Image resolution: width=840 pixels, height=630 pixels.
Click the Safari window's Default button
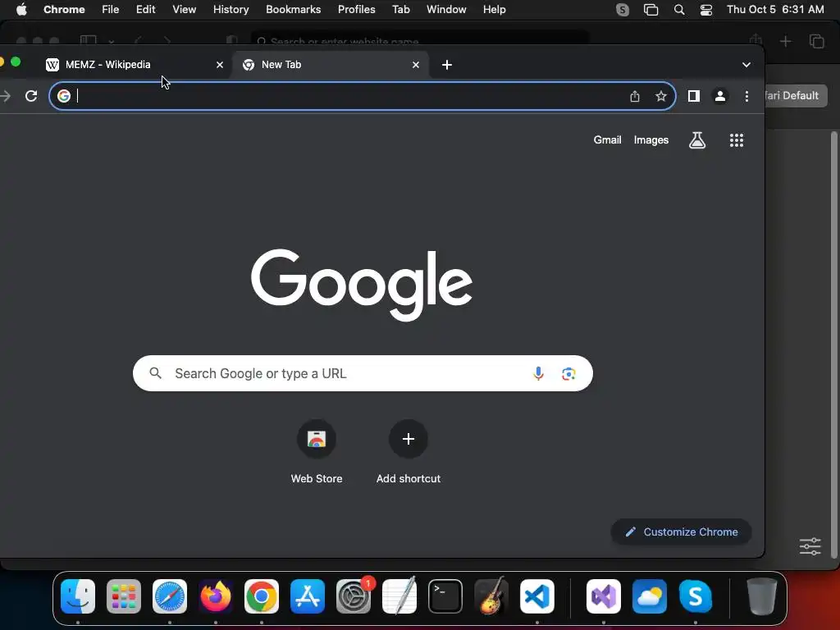point(796,96)
